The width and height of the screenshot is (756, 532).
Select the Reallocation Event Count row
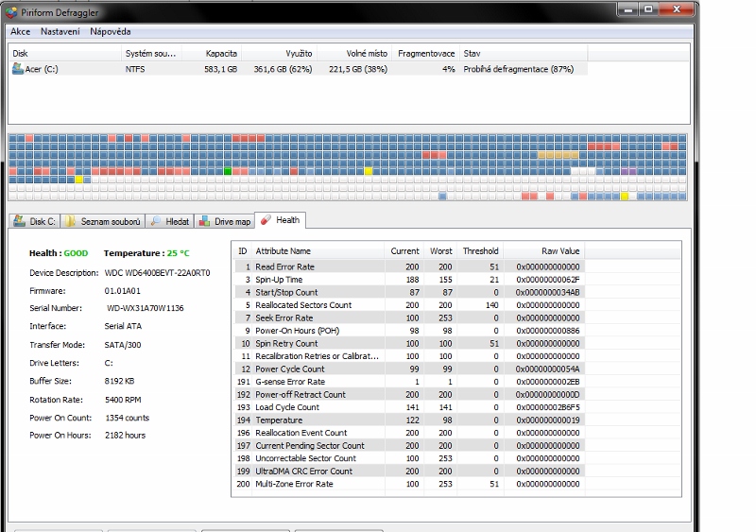pos(409,433)
